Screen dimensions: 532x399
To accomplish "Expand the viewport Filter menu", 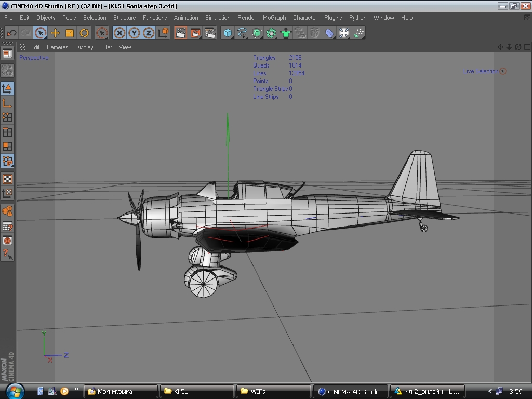I will click(x=106, y=47).
